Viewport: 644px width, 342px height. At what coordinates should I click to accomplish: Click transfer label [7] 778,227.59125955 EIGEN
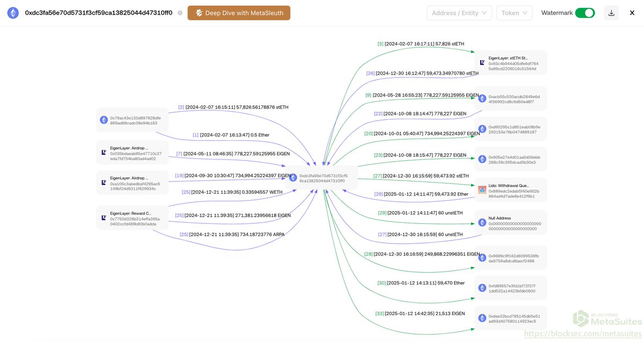click(x=232, y=154)
